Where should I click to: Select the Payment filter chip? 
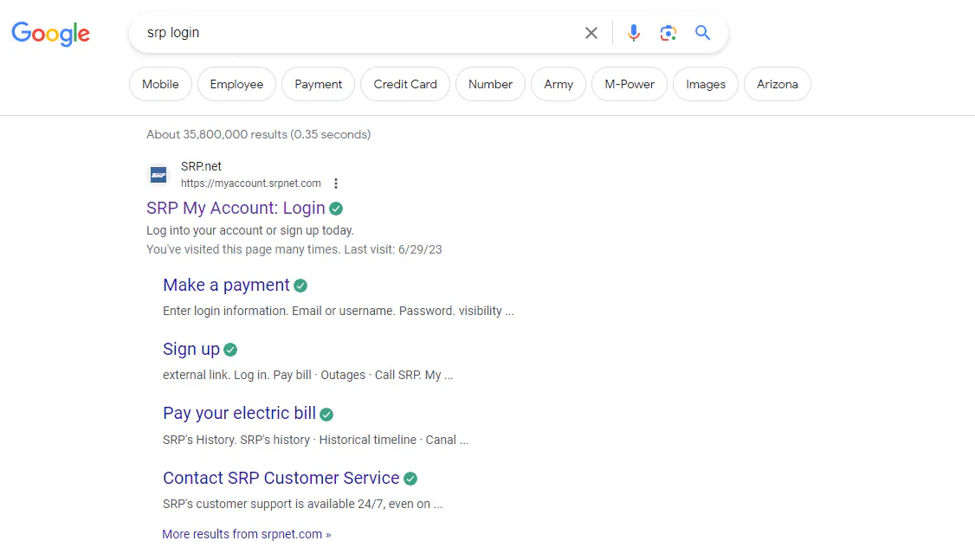tap(319, 84)
